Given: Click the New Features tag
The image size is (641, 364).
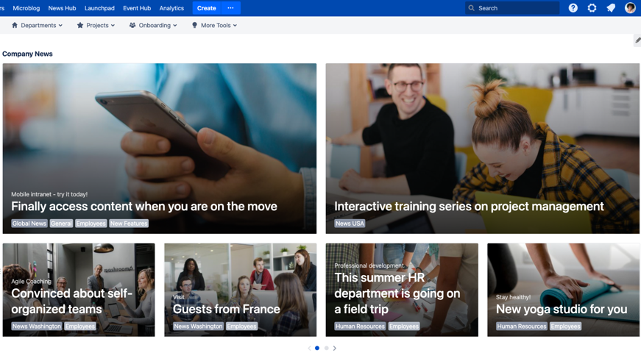Looking at the screenshot, I should coord(129,224).
